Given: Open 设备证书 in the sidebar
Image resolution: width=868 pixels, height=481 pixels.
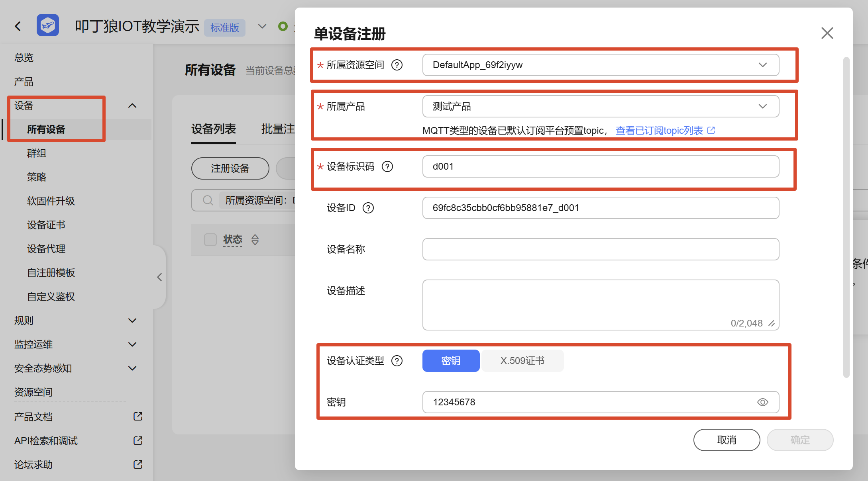Looking at the screenshot, I should (x=46, y=225).
